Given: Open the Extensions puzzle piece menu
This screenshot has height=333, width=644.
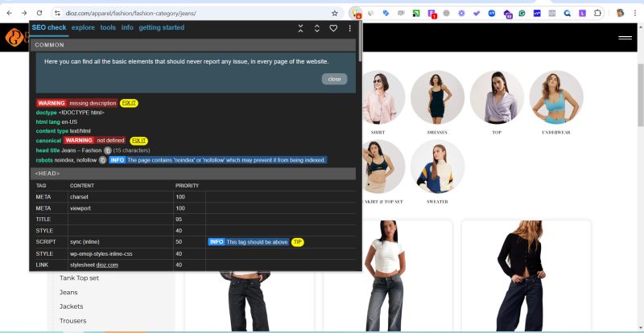Looking at the screenshot, I should point(597,13).
